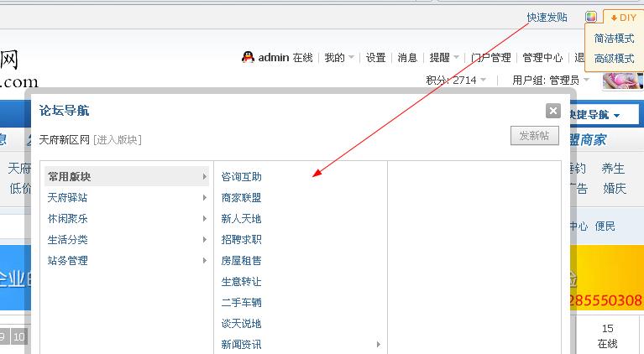Choose the 生意转让 forum
This screenshot has width=644, height=354.
click(x=241, y=281)
